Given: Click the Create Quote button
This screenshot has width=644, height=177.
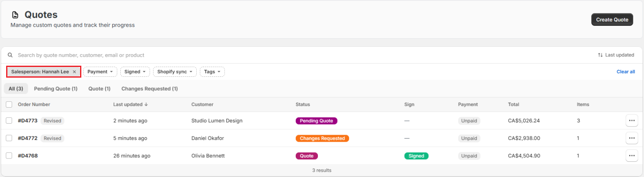Looking at the screenshot, I should click(x=612, y=19).
